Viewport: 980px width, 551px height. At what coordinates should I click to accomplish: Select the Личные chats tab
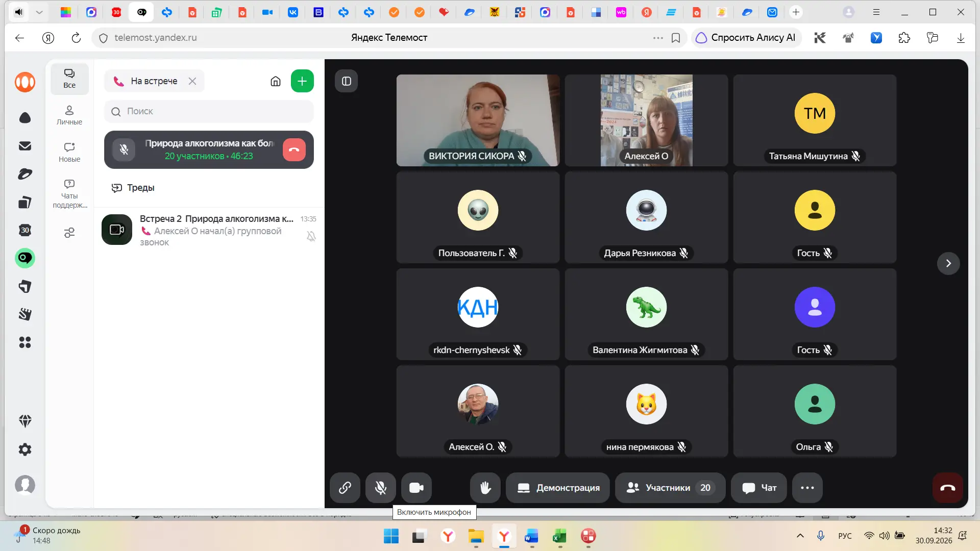pyautogui.click(x=69, y=115)
